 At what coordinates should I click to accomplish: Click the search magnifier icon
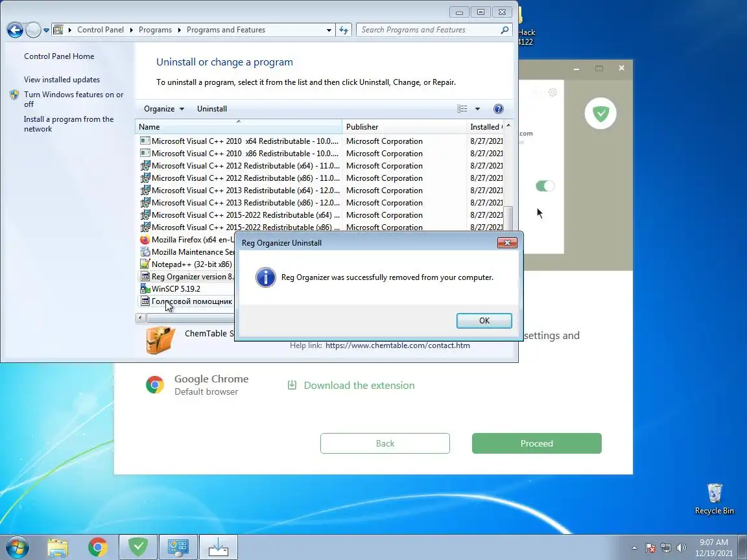504,30
